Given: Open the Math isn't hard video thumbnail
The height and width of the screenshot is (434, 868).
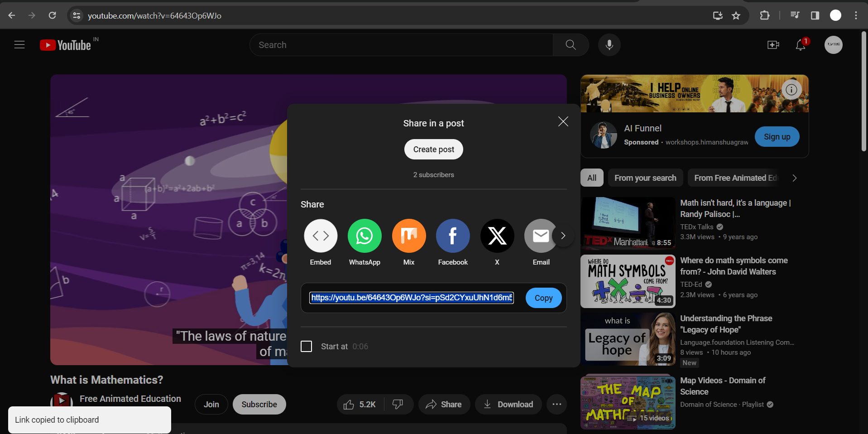Looking at the screenshot, I should 628,223.
